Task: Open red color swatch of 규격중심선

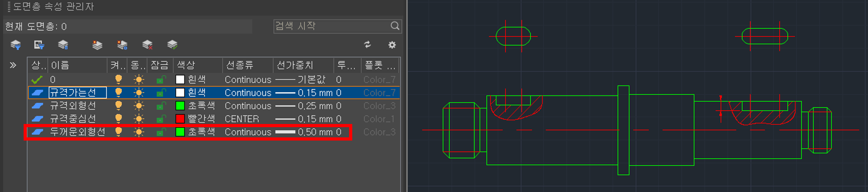Action: [x=180, y=119]
